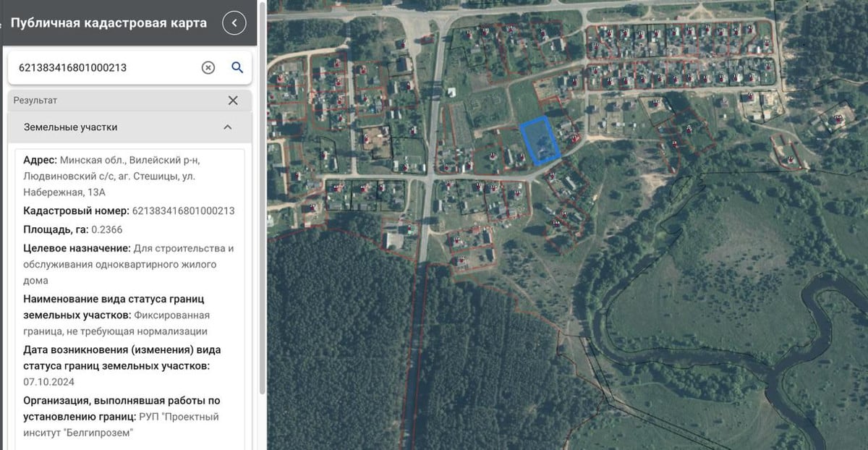
Task: Collapse the sidebar with the left-chevron button
Action: (234, 23)
